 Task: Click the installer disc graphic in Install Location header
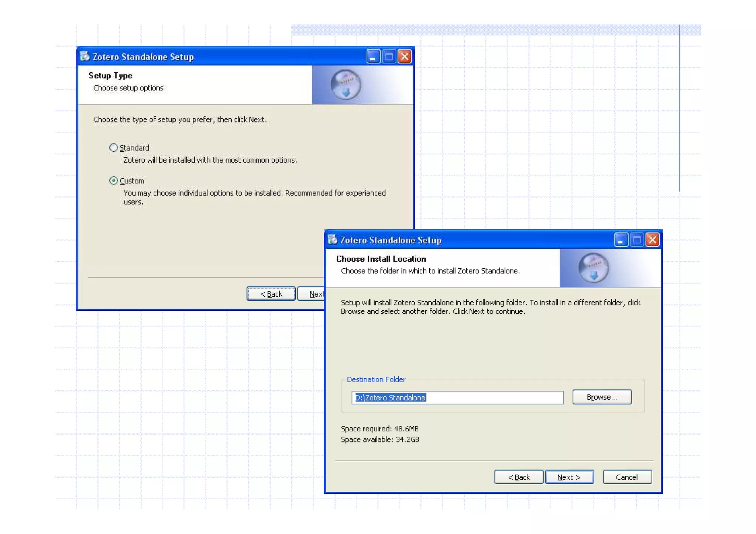[593, 268]
